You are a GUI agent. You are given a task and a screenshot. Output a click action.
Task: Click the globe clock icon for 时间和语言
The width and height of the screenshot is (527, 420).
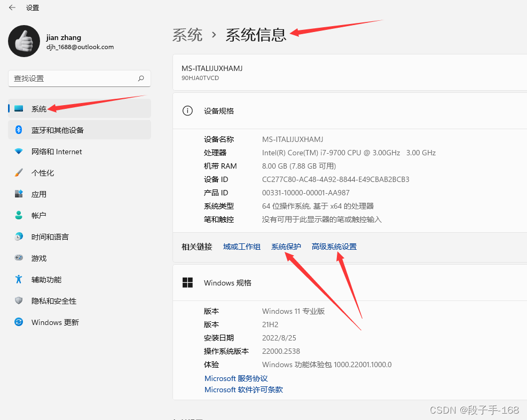(19, 236)
